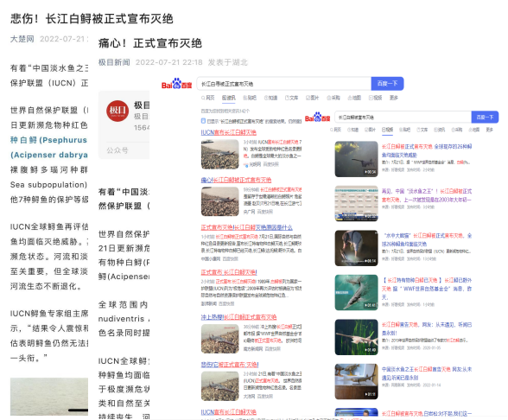This screenshot has width=508, height=420.
Task: Open result 痛心!长江白鲟被正式宣布灭绝
Action: (x=236, y=180)
